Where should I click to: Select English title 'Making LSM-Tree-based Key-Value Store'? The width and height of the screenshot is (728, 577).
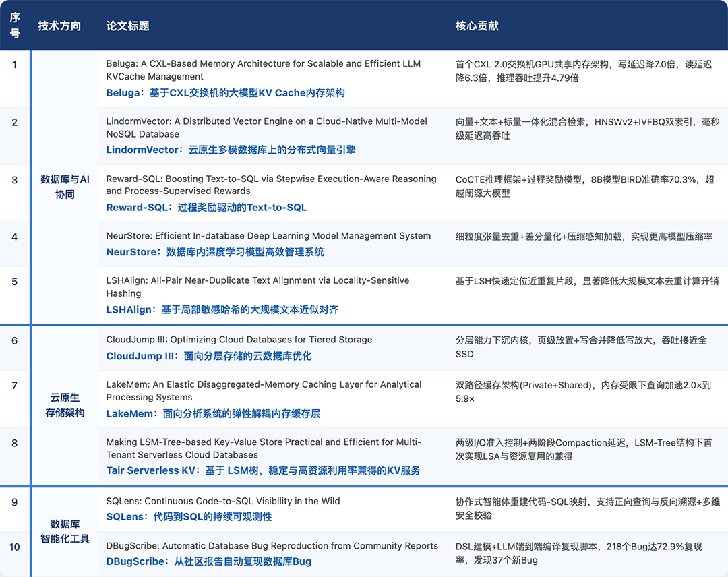pyautogui.click(x=264, y=448)
